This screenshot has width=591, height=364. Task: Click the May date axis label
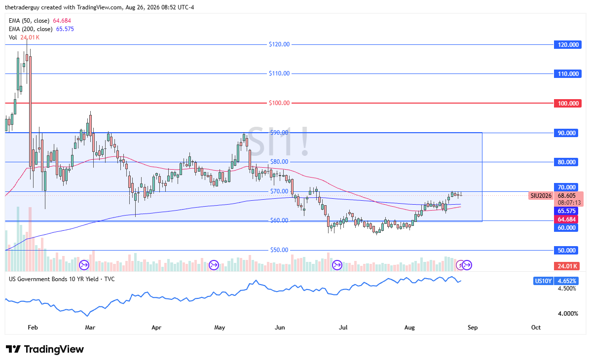pyautogui.click(x=220, y=328)
